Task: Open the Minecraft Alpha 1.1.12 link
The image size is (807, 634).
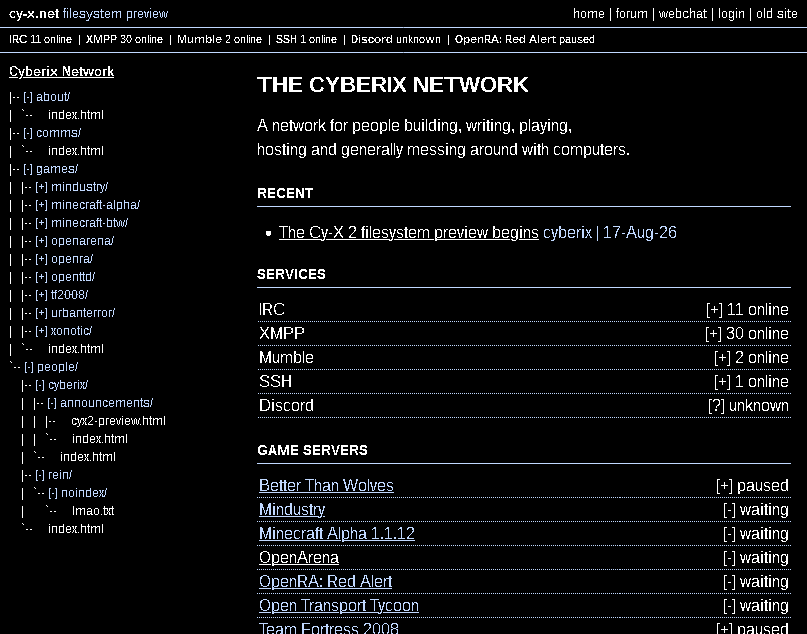Action: coord(337,533)
